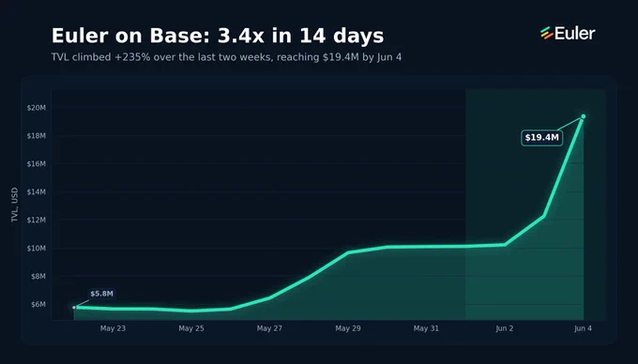Screen dimensions: 638x364
Task: Click the Euler brand name text
Action: 575,34
